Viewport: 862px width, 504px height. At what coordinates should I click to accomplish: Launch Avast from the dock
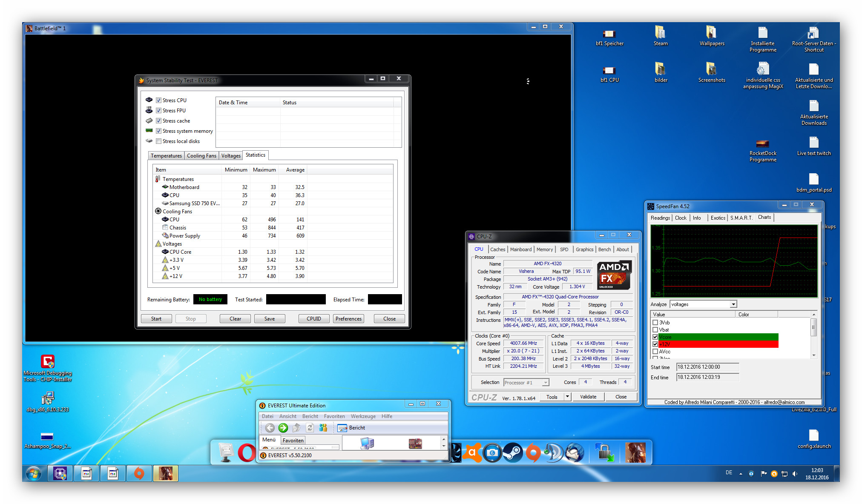coord(472,452)
